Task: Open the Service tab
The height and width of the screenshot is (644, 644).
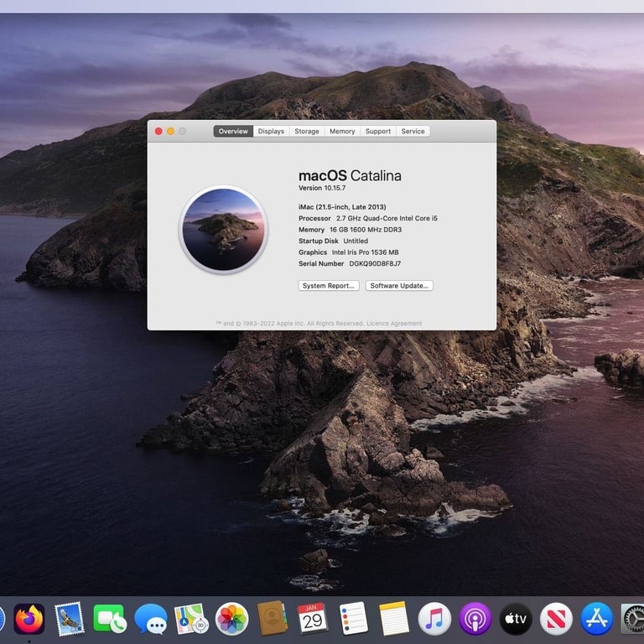Action: (x=413, y=132)
